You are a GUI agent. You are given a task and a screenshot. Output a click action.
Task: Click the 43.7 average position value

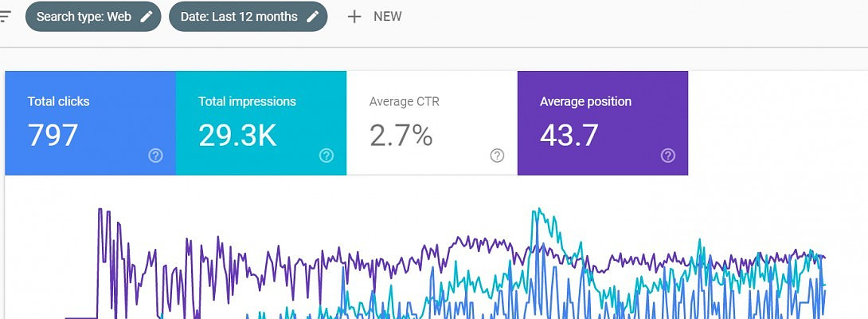569,136
